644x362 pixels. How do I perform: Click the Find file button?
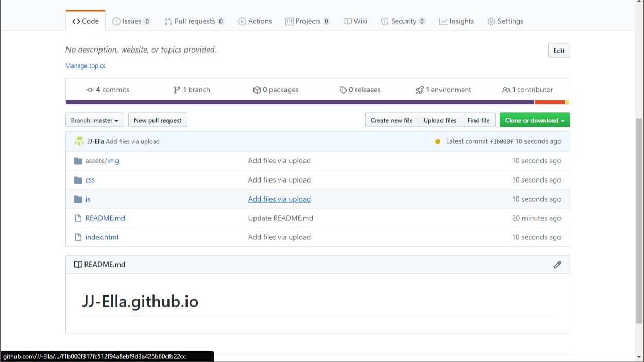click(479, 120)
